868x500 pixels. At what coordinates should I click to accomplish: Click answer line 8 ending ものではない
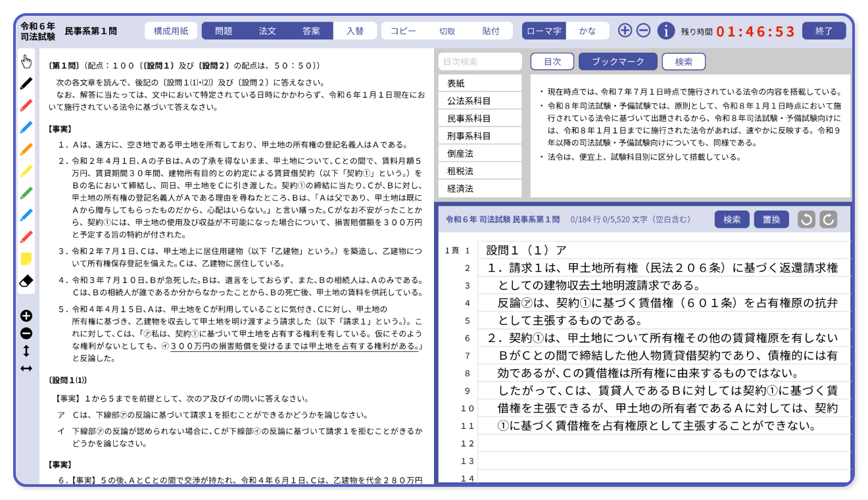pyautogui.click(x=664, y=373)
